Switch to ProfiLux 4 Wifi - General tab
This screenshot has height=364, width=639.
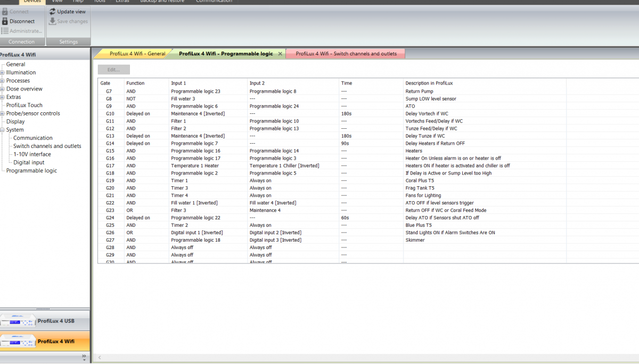click(x=137, y=54)
